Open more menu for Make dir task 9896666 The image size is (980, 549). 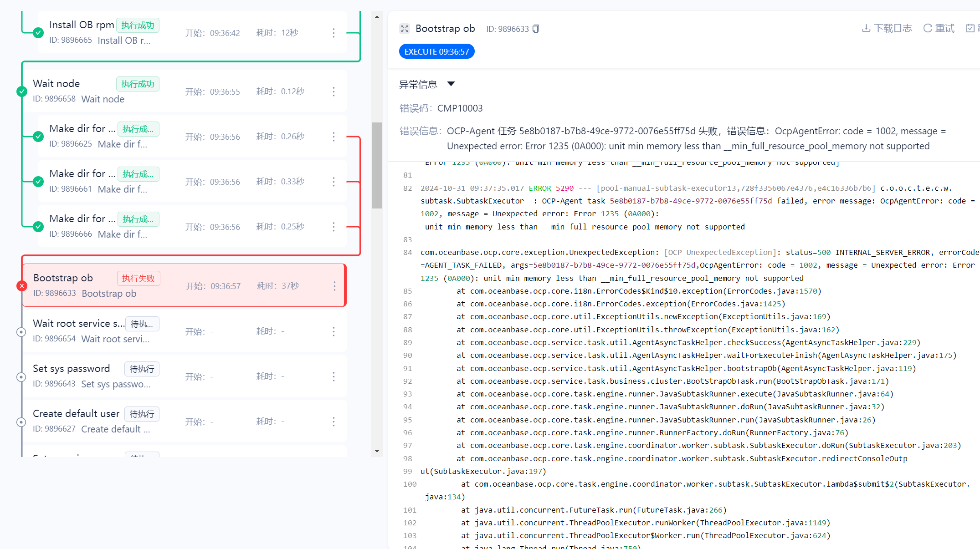(x=334, y=227)
